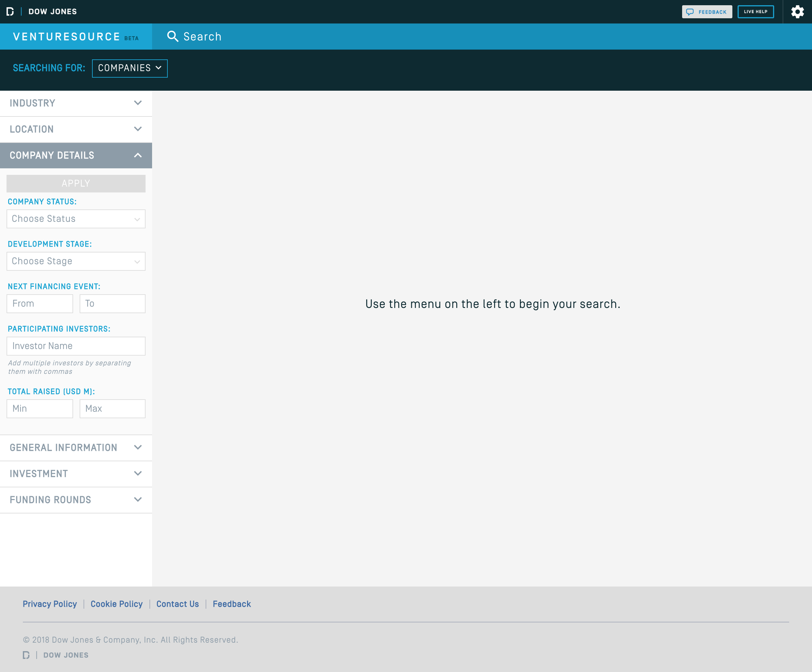The image size is (812, 672).
Task: Click the Dow Jones logo icon in header
Action: 10,12
